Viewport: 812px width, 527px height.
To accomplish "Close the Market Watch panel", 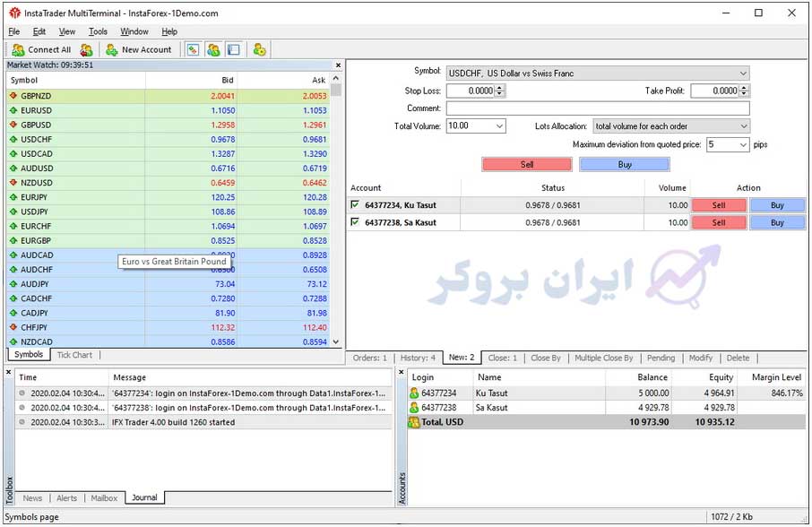I will tap(338, 65).
